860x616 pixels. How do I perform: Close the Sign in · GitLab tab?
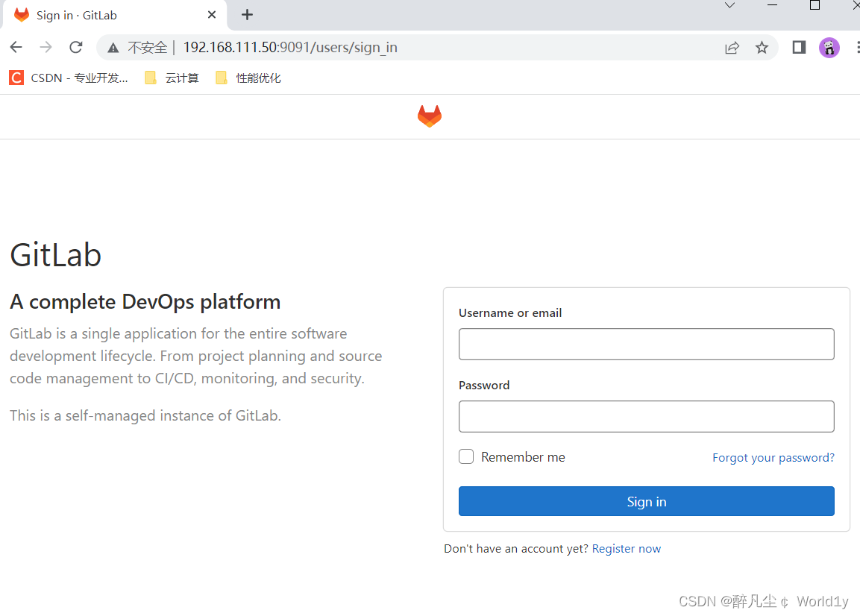tap(212, 15)
